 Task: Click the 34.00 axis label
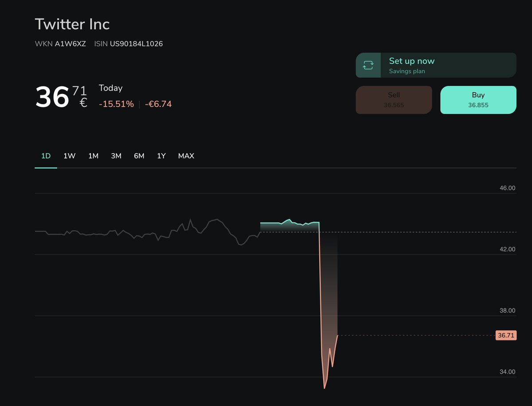[507, 371]
